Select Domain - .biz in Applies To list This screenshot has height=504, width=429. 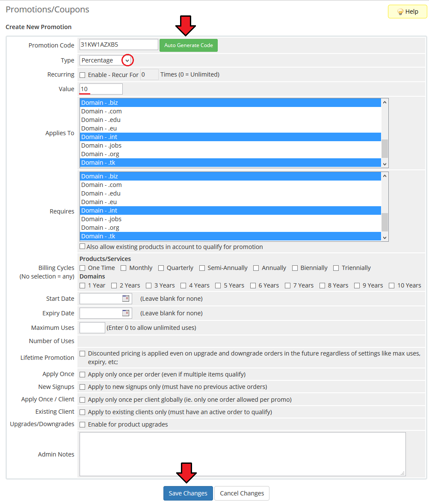(x=231, y=103)
